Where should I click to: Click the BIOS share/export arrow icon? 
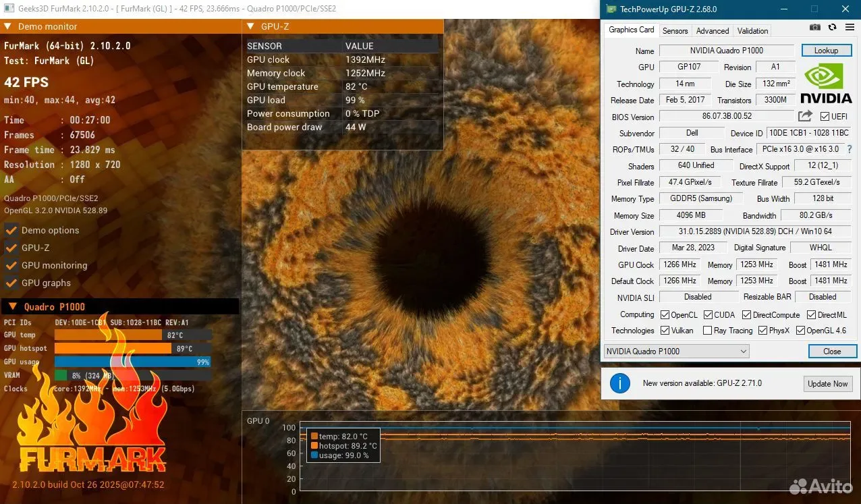pyautogui.click(x=805, y=116)
